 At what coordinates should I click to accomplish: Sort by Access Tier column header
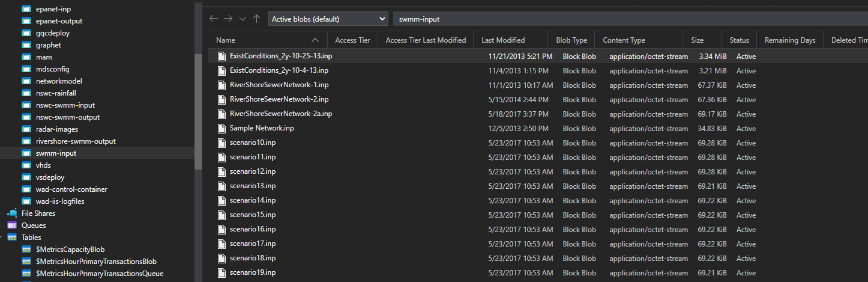click(352, 40)
